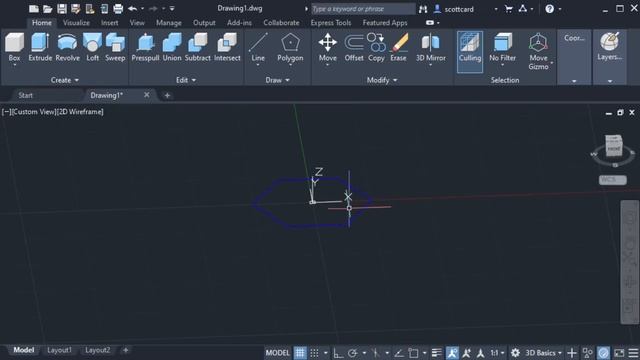Click the MODEL space button

(x=278, y=353)
